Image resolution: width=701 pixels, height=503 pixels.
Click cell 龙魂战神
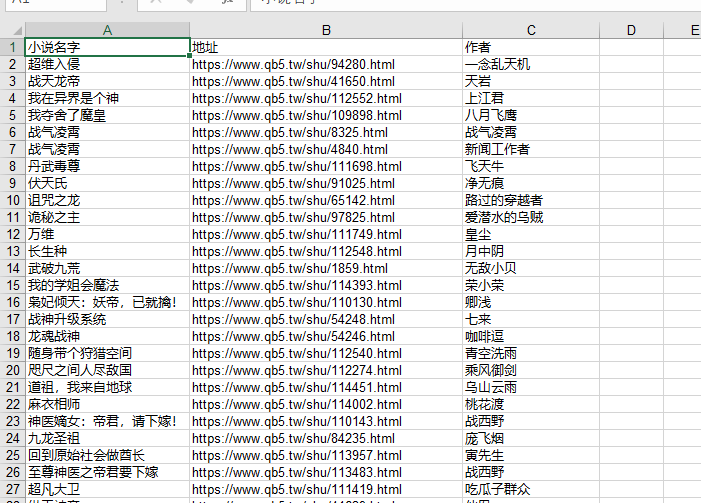click(108, 336)
